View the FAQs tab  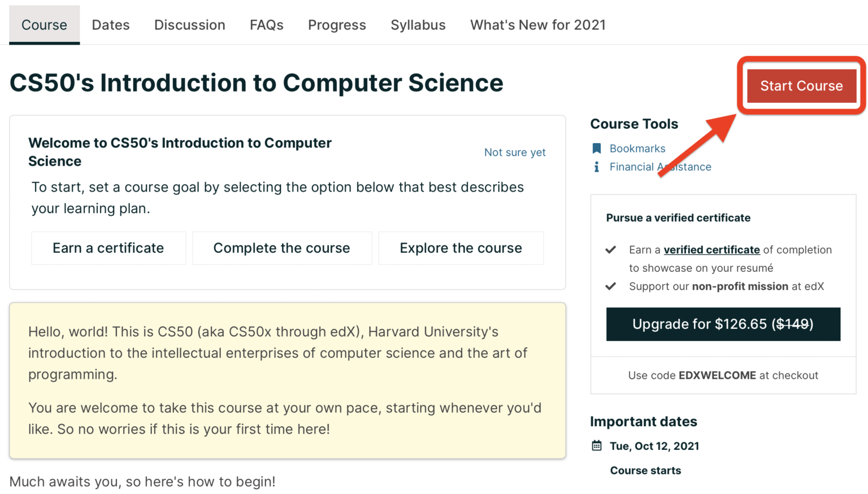point(266,25)
